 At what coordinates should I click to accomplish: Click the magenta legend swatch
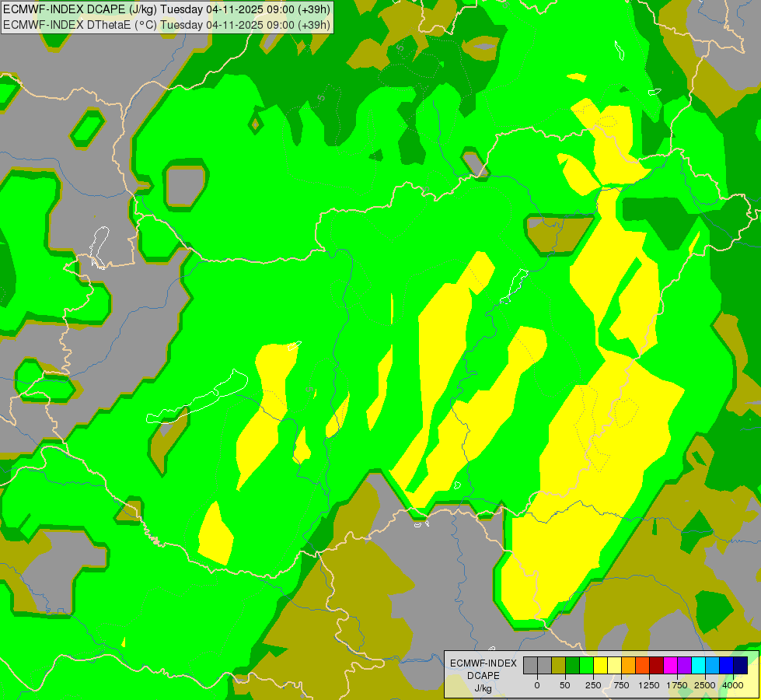pos(670,665)
